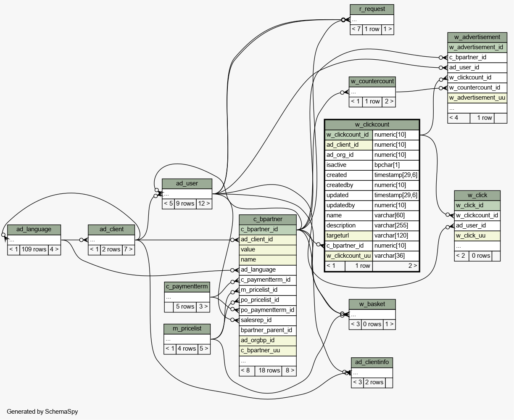Click the 4 rows count in m_pricelist

pos(187,349)
